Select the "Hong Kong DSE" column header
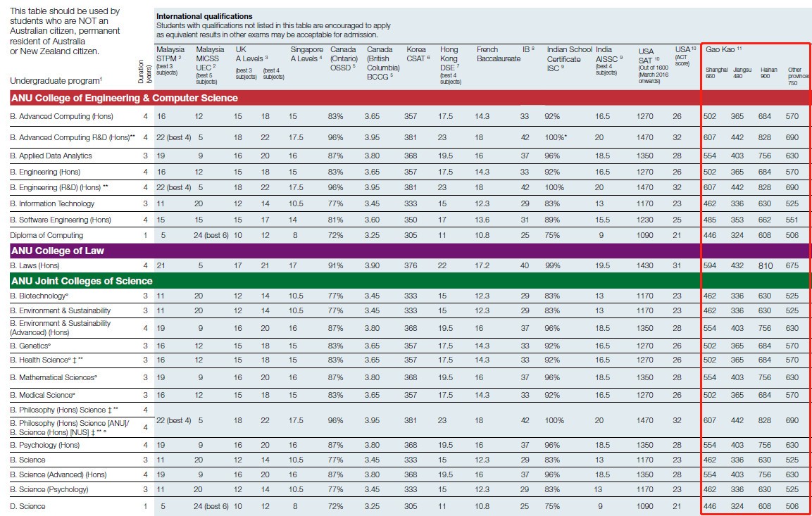 coord(451,65)
